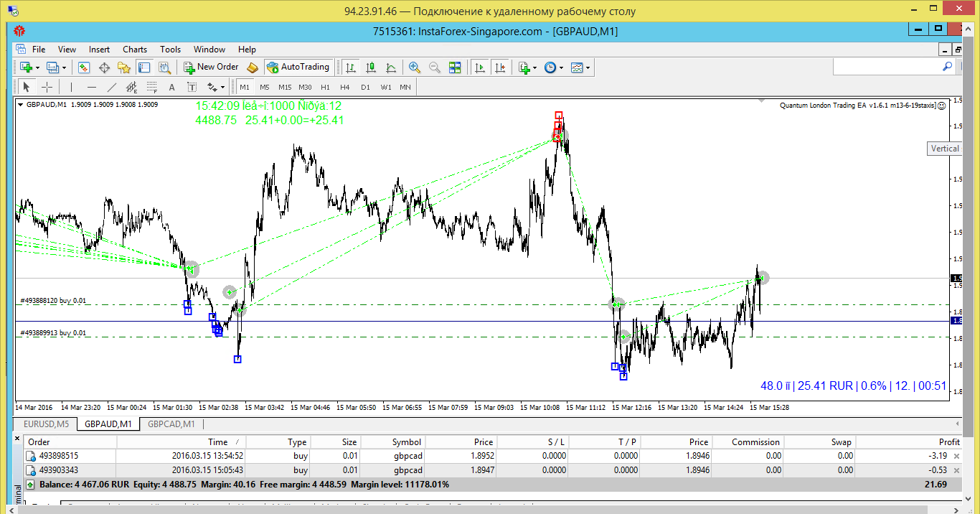
Task: Open the Tools menu
Action: [x=170, y=50]
